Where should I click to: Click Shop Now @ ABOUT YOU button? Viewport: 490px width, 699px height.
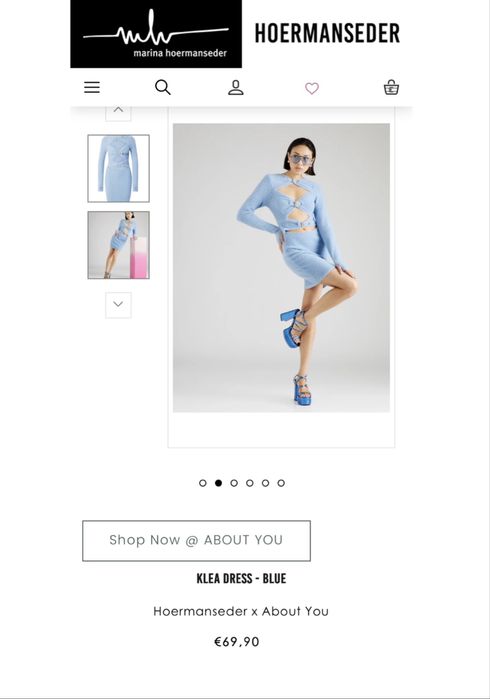tap(197, 540)
